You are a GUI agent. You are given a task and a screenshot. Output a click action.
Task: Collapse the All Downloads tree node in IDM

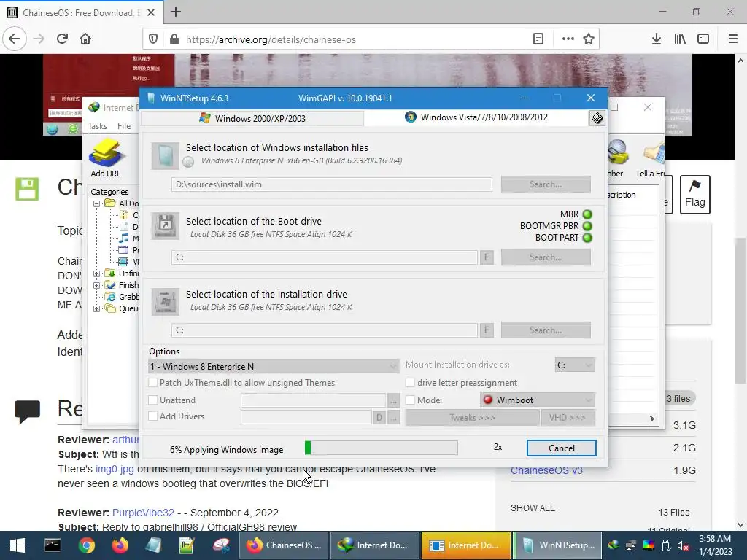(x=97, y=203)
